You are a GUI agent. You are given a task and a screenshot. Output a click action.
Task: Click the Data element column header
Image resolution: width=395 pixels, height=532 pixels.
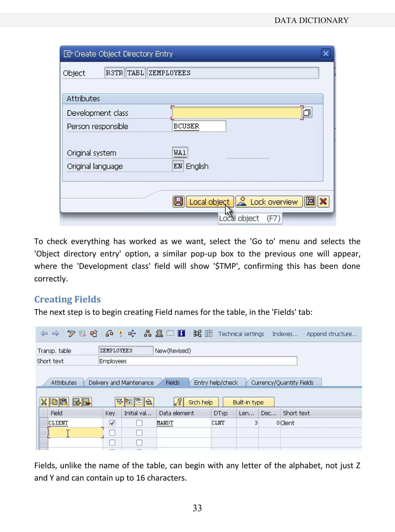point(184,413)
